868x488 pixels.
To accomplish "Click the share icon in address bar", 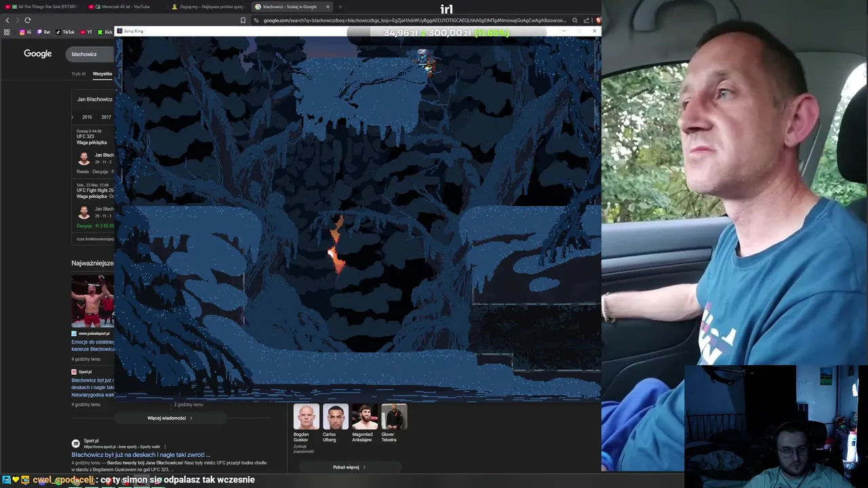I will click(587, 20).
